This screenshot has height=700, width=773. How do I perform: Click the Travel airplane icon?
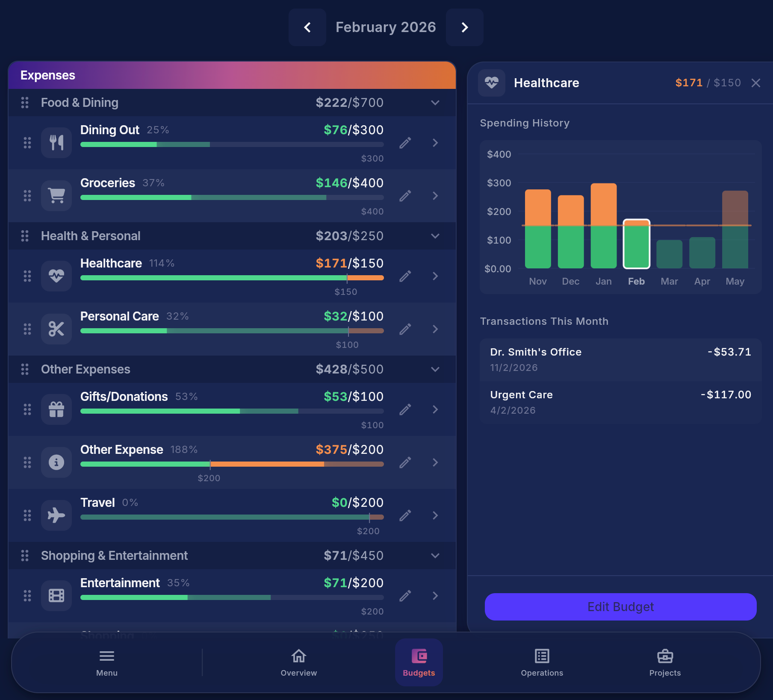click(56, 515)
